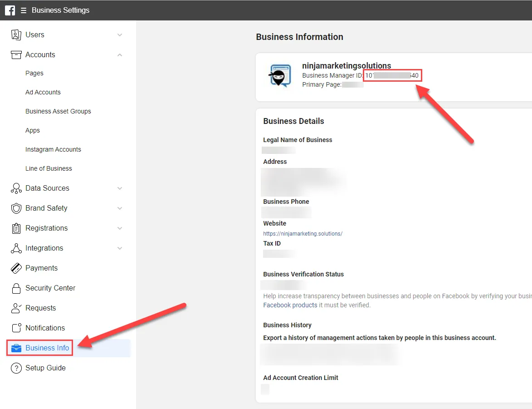Viewport: 532px width, 409px height.
Task: Click the Brand Safety shield icon
Action: (x=16, y=208)
